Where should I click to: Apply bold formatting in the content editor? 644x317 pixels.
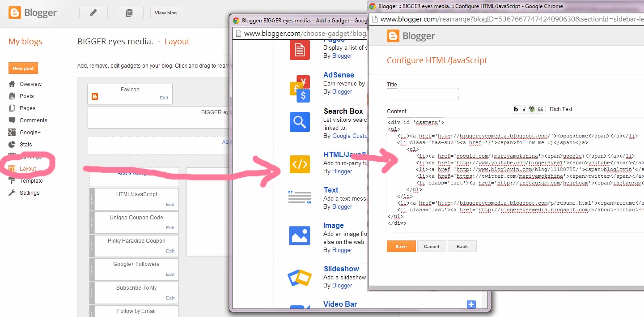tap(516, 109)
